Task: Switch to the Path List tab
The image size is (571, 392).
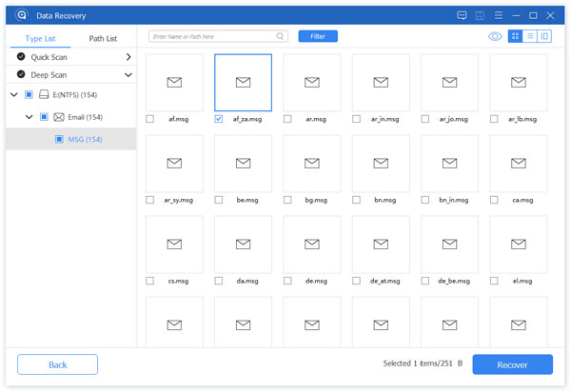Action: 103,38
